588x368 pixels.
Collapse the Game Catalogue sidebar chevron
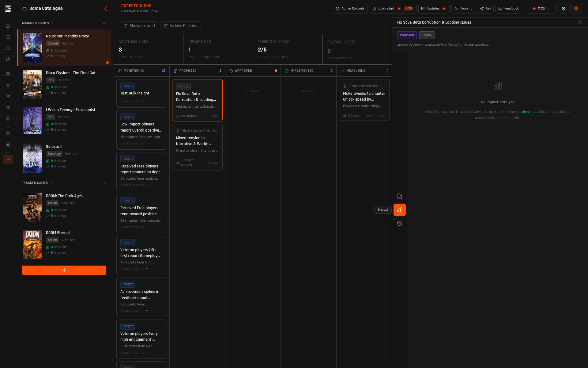coord(106,9)
